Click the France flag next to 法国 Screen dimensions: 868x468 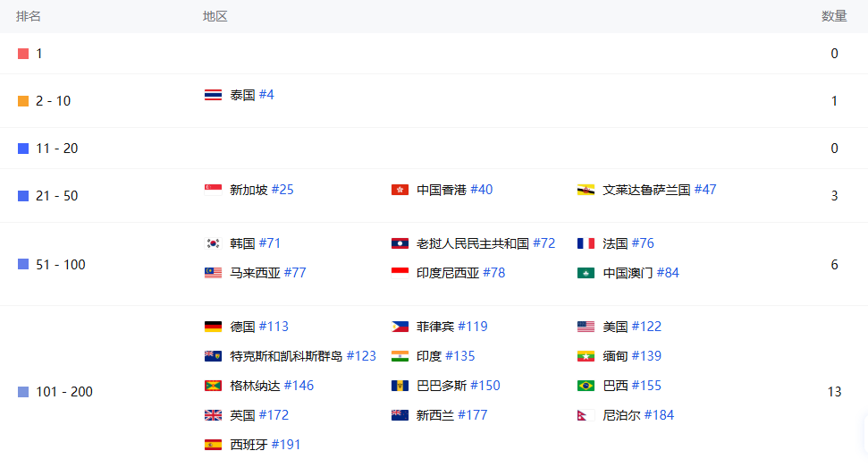[586, 243]
